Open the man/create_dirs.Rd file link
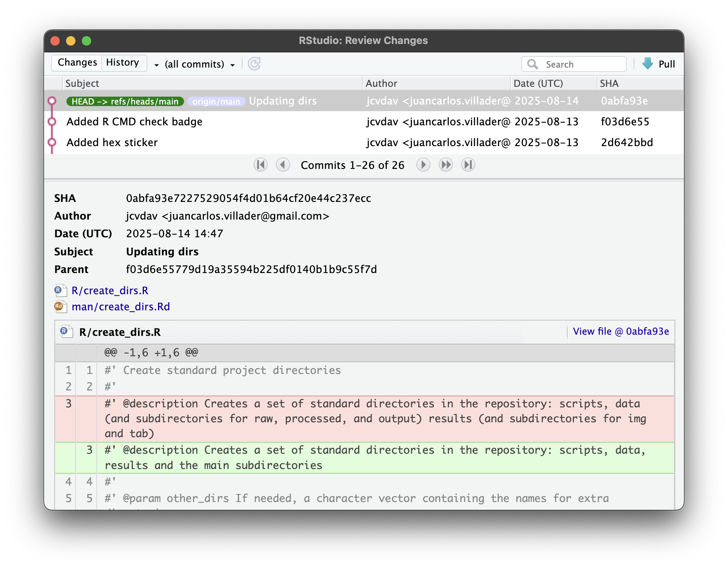Screen dimensions: 728x568 121,307
